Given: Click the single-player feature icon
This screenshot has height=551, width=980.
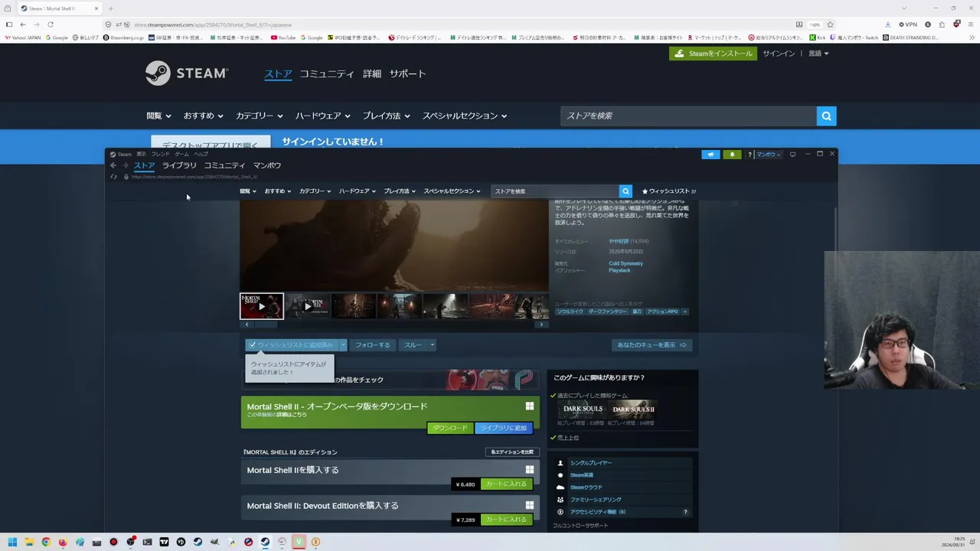Looking at the screenshot, I should (560, 463).
